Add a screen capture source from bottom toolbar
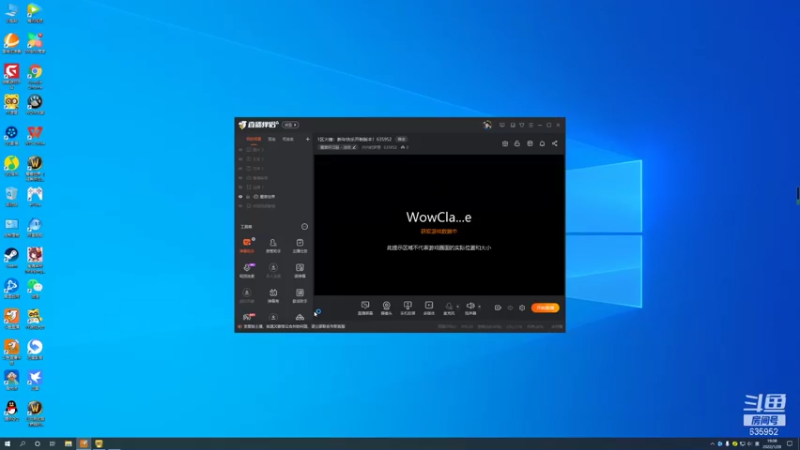Screen dimensions: 800x450 click(365, 308)
